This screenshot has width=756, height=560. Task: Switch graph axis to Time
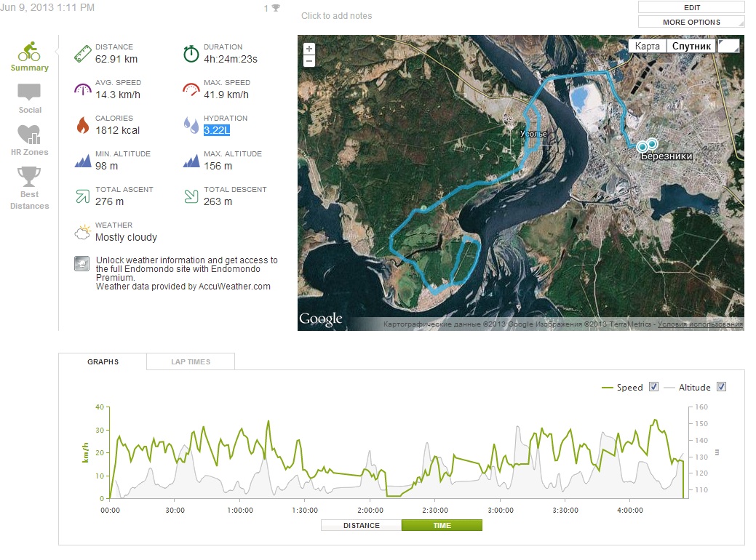(x=442, y=525)
